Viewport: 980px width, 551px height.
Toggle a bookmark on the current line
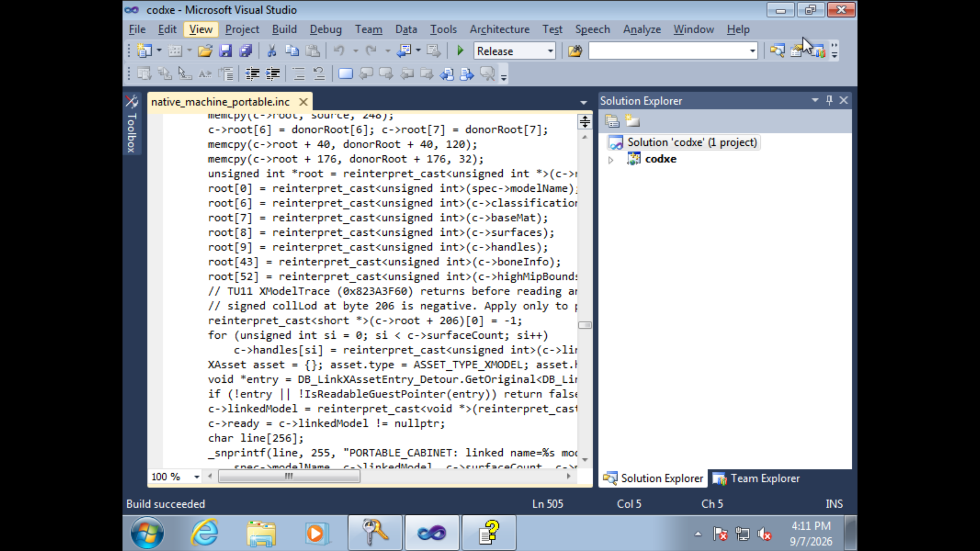[345, 73]
